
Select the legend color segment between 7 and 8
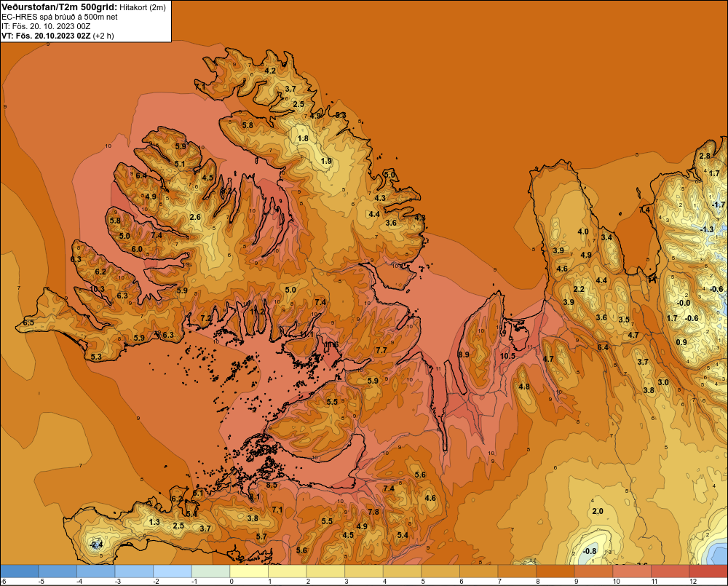[x=518, y=571]
